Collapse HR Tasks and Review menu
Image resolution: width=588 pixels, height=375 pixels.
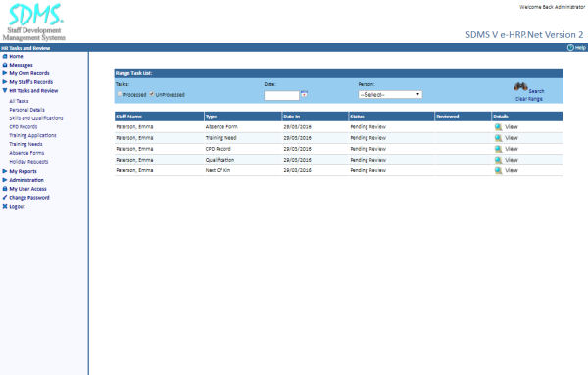[5, 91]
